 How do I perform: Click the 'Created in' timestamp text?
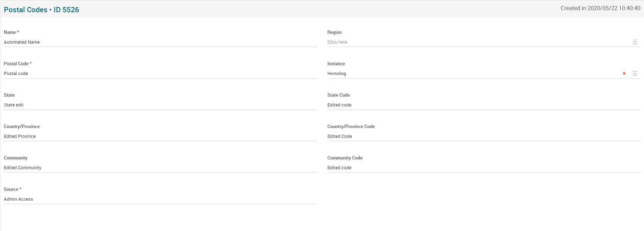[600, 8]
